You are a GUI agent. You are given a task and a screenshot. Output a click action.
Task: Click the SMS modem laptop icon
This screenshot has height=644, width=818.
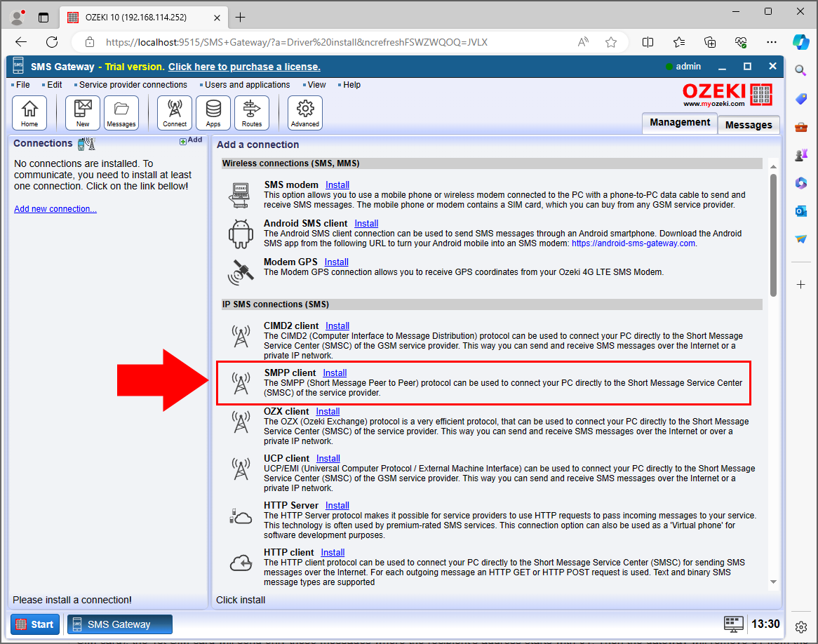pos(241,195)
